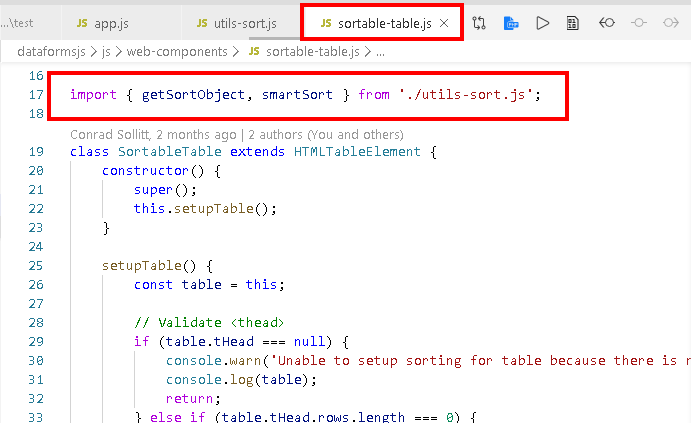This screenshot has width=691, height=423.
Task: Click the extends keyword on line 19
Action: point(257,152)
